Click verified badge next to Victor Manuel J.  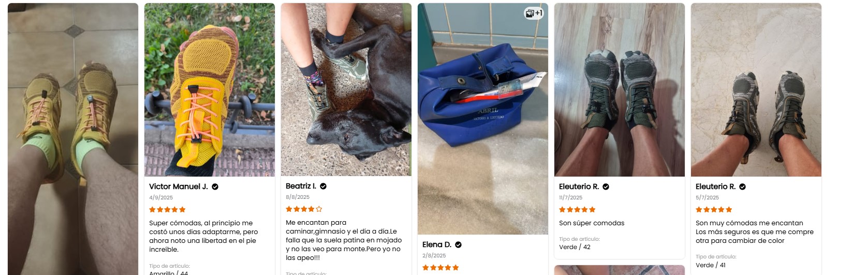pos(215,186)
